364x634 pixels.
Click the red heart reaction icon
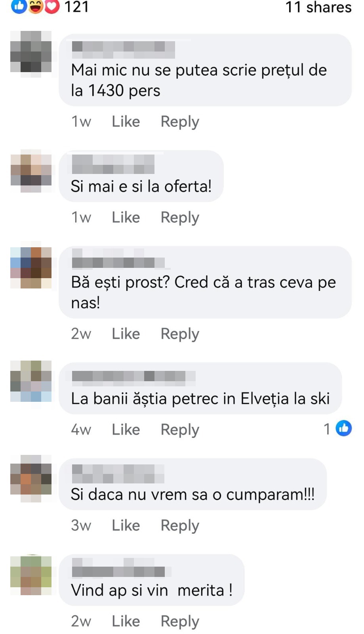coord(51,6)
